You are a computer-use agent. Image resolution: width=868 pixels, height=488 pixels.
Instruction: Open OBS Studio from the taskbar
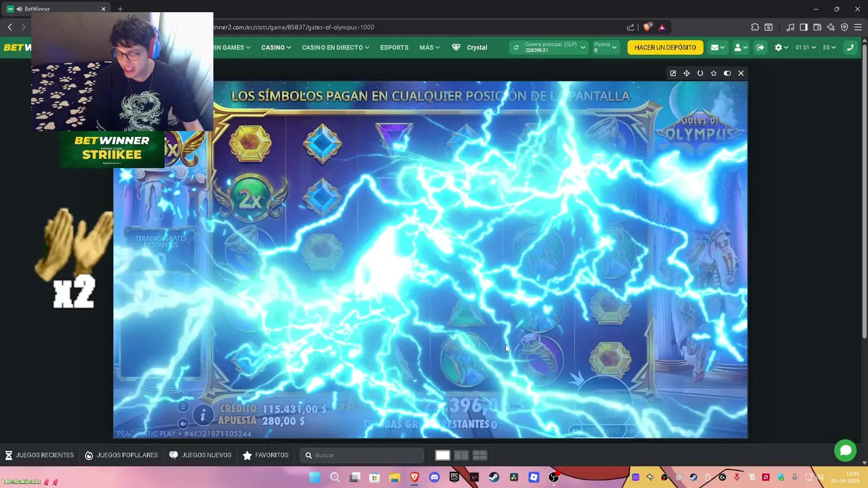click(553, 477)
